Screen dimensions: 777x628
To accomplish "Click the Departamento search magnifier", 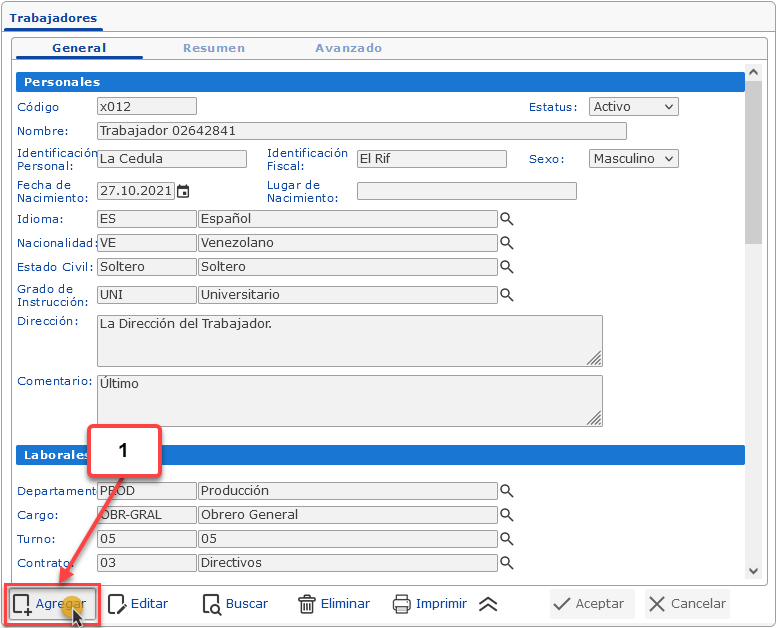I will click(x=507, y=491).
